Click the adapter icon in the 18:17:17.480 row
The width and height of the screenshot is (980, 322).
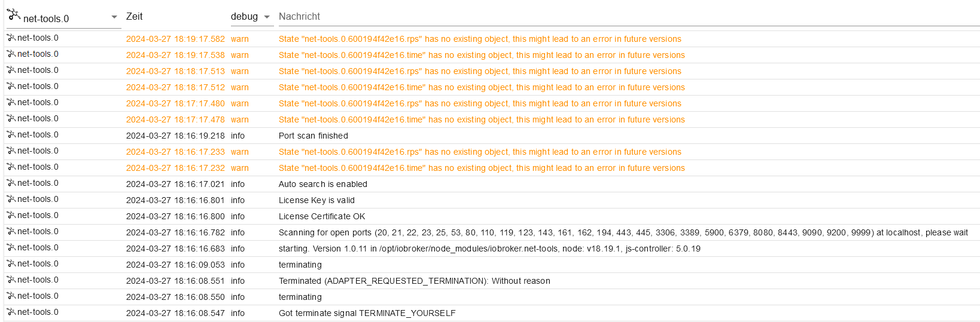coord(11,102)
